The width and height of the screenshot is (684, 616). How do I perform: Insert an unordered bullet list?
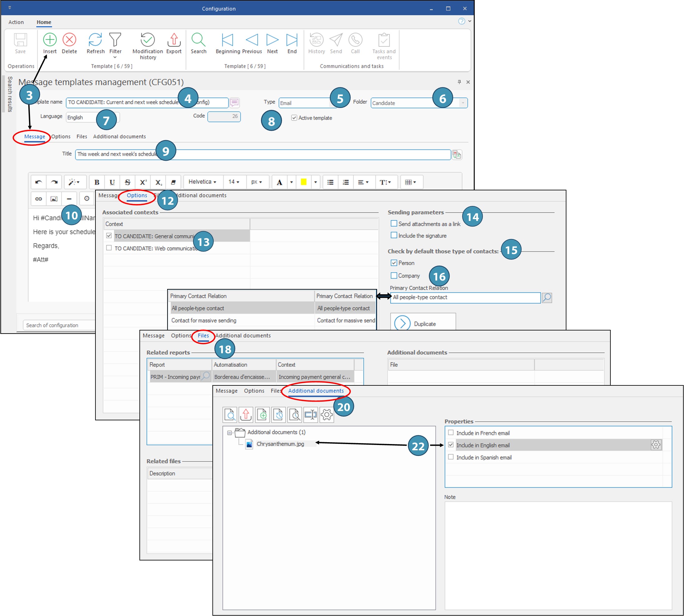point(331,183)
